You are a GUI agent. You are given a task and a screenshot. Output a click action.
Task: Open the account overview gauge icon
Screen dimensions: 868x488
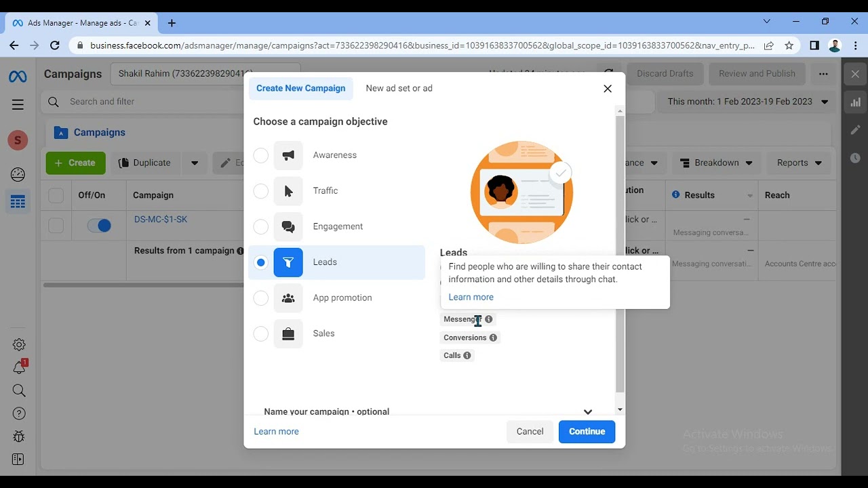coord(18,175)
